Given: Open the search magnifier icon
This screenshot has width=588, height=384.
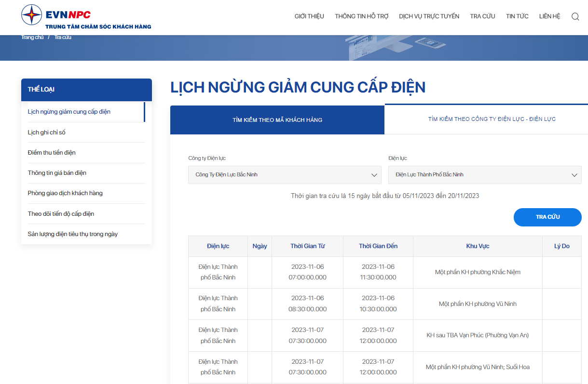Looking at the screenshot, I should click(575, 16).
